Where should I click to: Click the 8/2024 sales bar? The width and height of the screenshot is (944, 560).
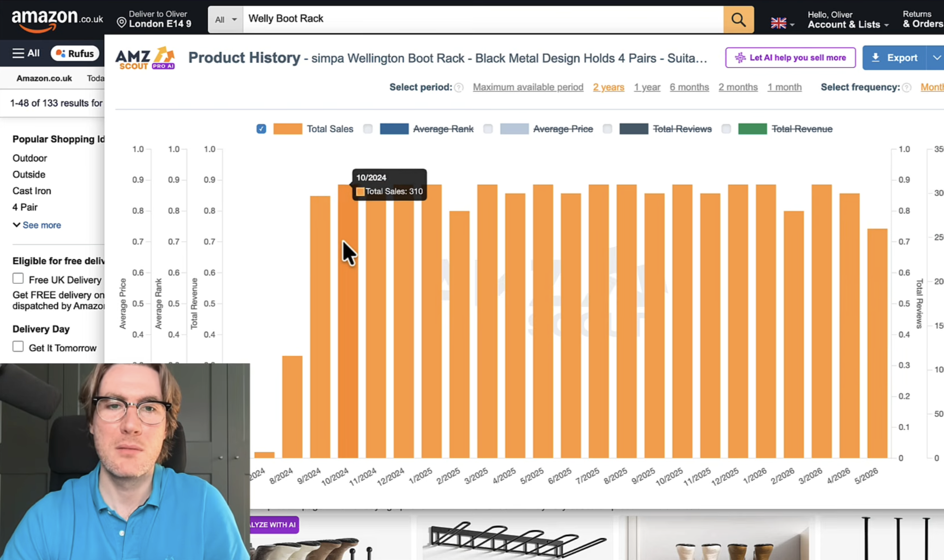(x=292, y=407)
